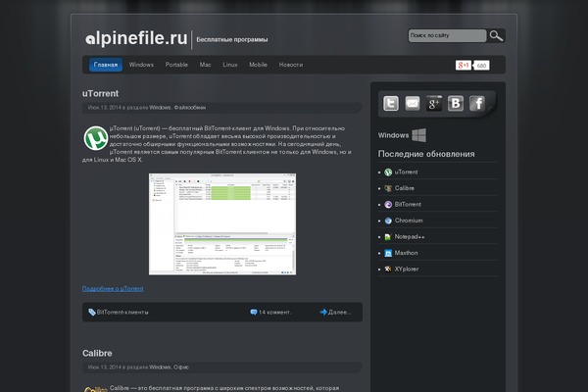
Task: Open BitTorrent text in recent updates
Action: click(408, 205)
